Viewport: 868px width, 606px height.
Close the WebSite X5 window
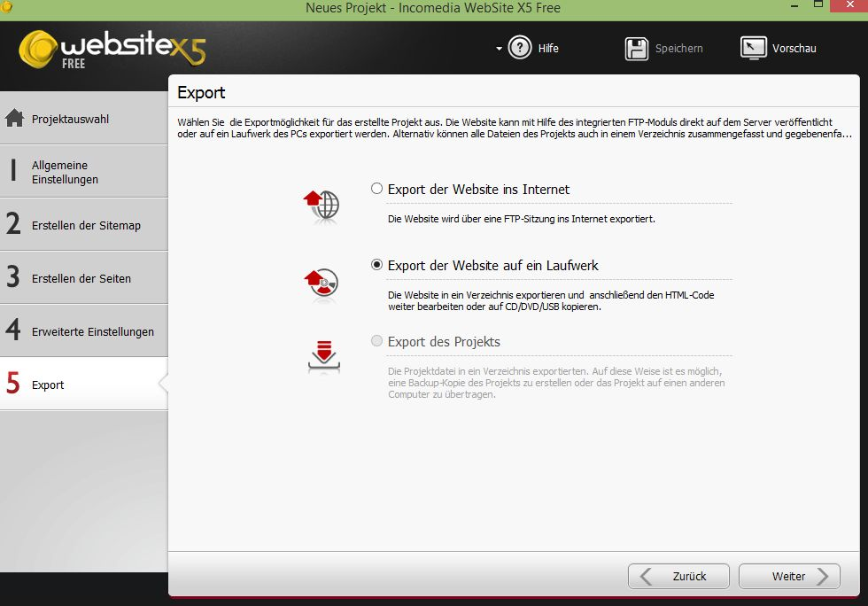[850, 5]
